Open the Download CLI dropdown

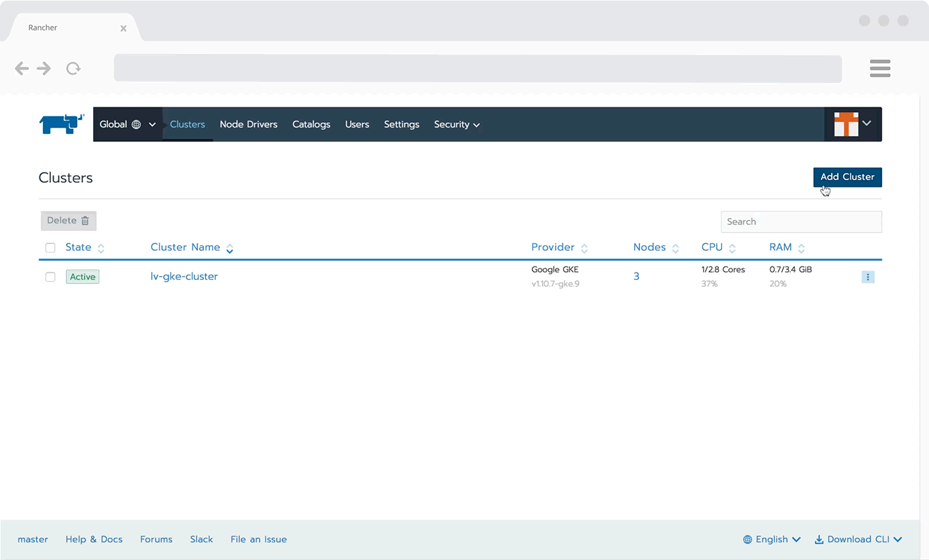tap(858, 540)
